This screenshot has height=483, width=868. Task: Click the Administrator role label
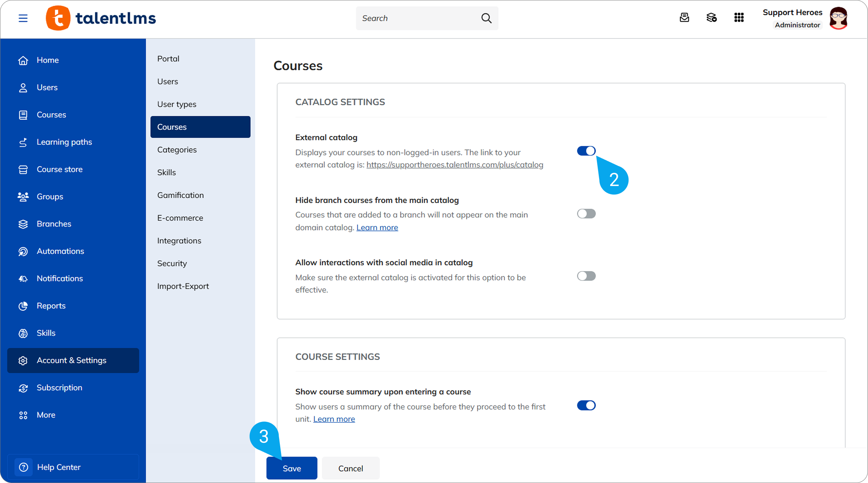(x=797, y=25)
